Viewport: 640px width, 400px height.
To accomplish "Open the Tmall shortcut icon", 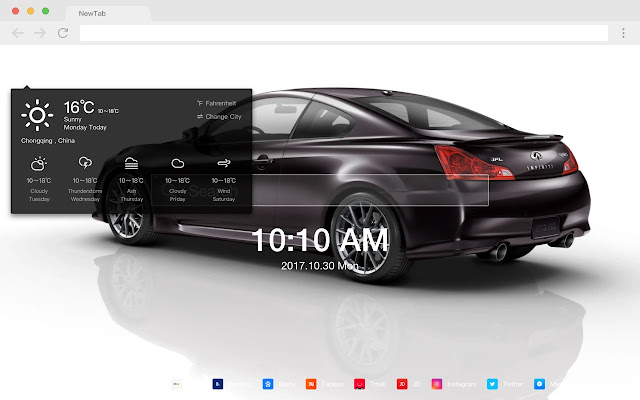I will (x=359, y=384).
